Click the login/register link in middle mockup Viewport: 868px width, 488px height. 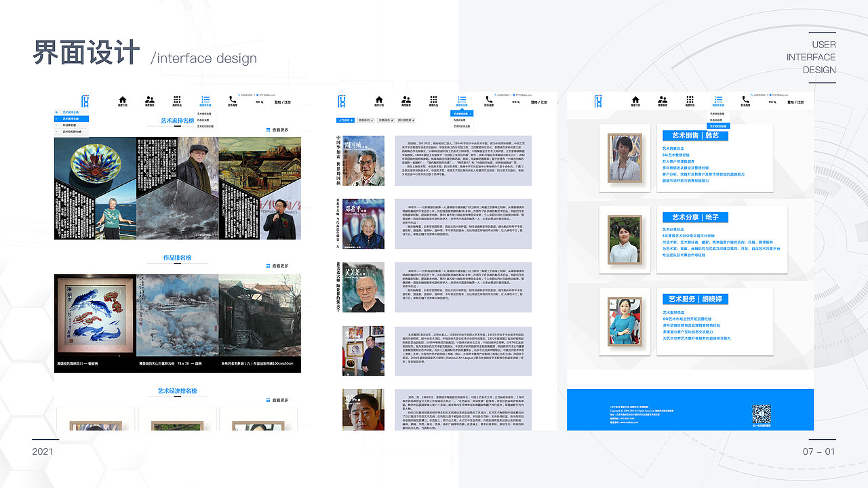pos(539,102)
